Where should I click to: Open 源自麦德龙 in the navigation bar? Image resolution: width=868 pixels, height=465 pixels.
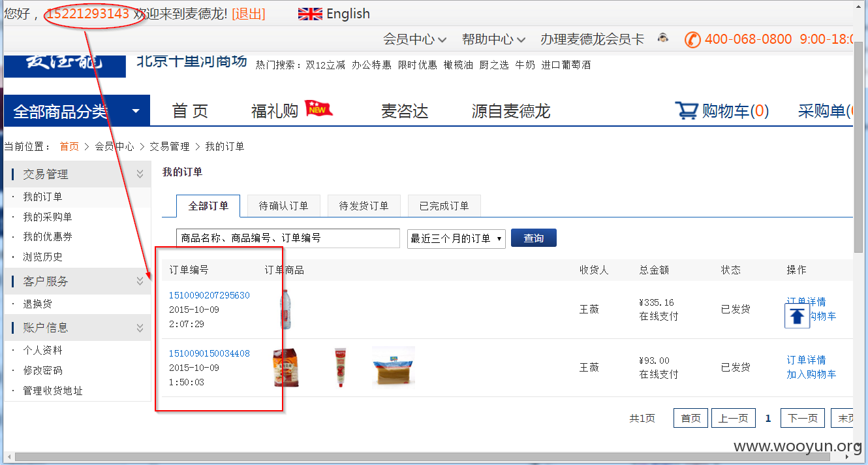click(511, 111)
